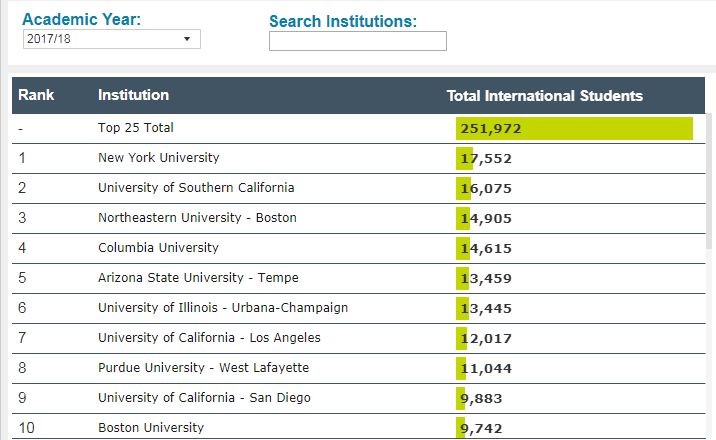Click the Top 25 Total label
The height and width of the screenshot is (440, 716).
click(136, 128)
